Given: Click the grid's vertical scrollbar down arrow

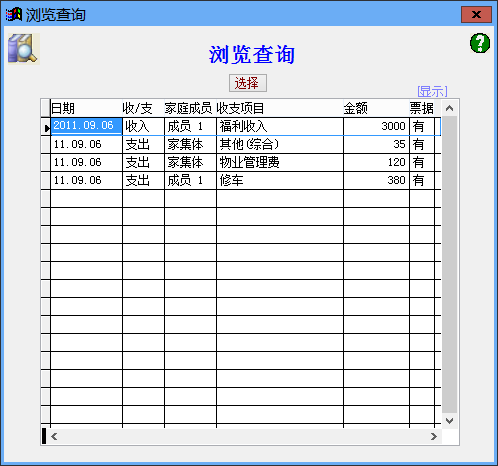Looking at the screenshot, I should [449, 421].
